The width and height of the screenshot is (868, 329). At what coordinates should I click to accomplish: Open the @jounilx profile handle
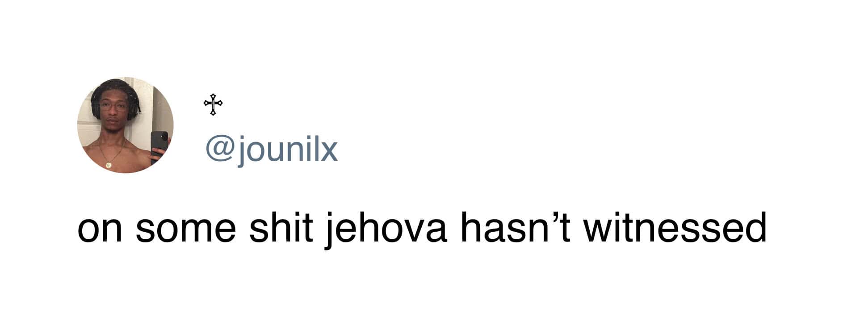(271, 150)
